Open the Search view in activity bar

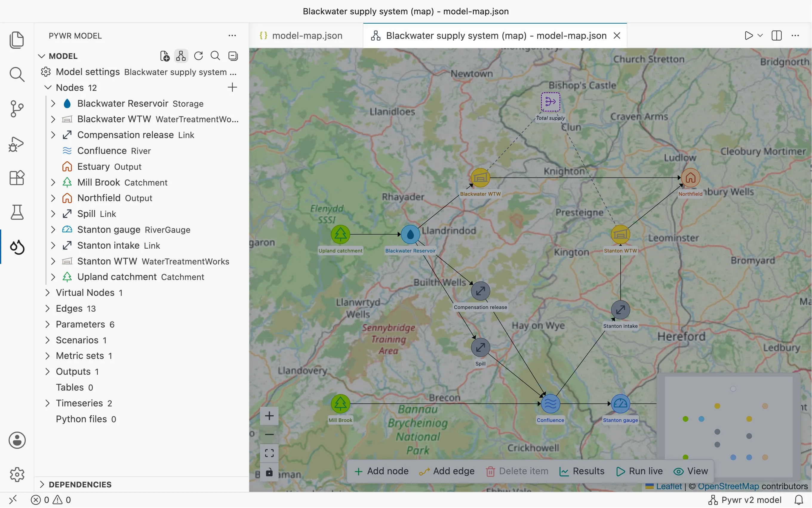17,74
